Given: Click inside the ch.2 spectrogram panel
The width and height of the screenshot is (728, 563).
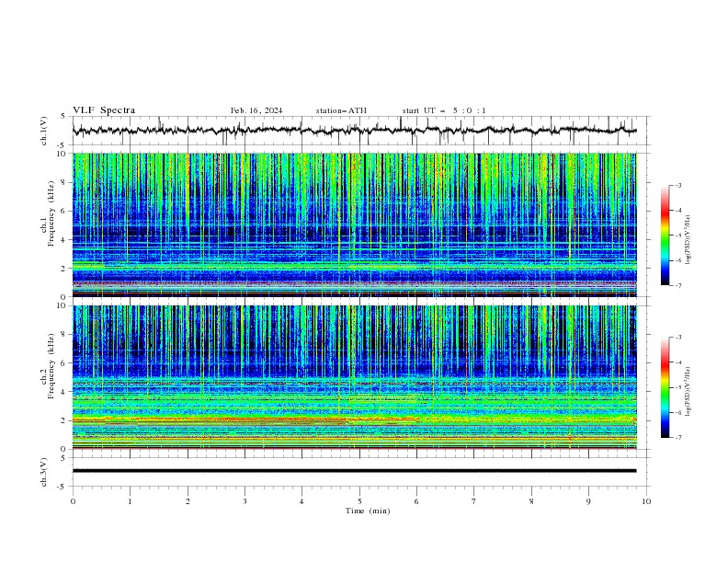Looking at the screenshot, I should [354, 377].
